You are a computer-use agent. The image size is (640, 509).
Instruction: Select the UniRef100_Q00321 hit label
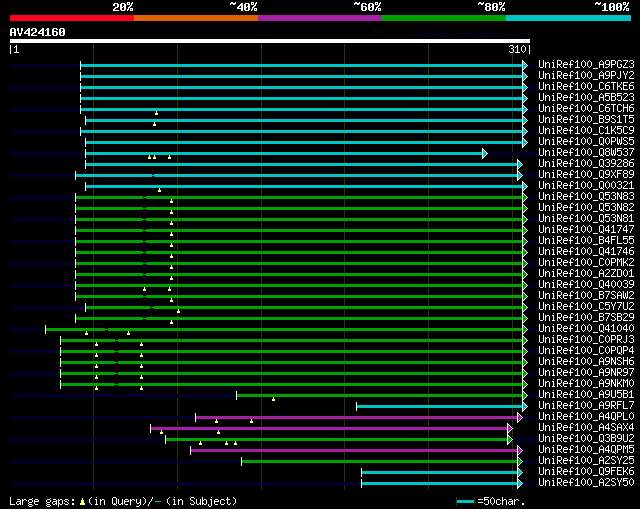coord(586,186)
